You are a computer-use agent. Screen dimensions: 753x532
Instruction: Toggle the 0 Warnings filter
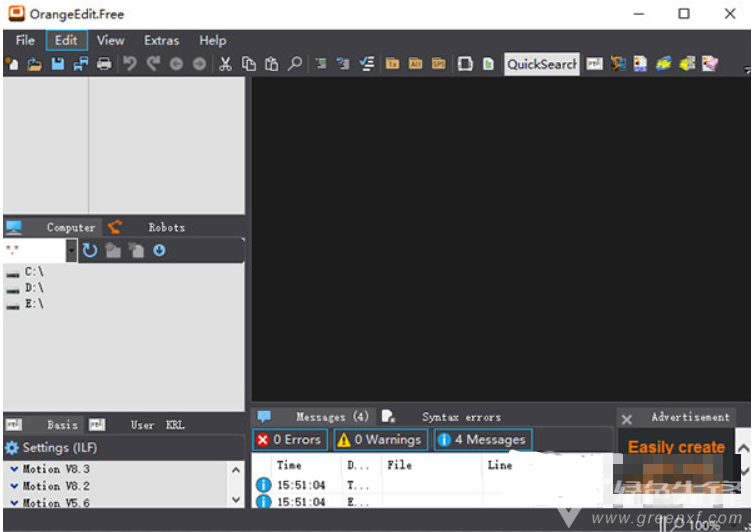tap(380, 439)
